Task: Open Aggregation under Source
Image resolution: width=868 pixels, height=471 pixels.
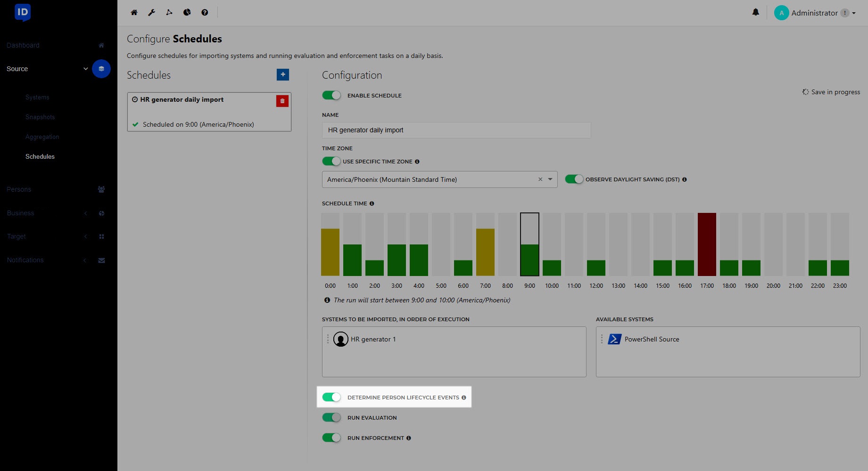Action: [x=42, y=137]
